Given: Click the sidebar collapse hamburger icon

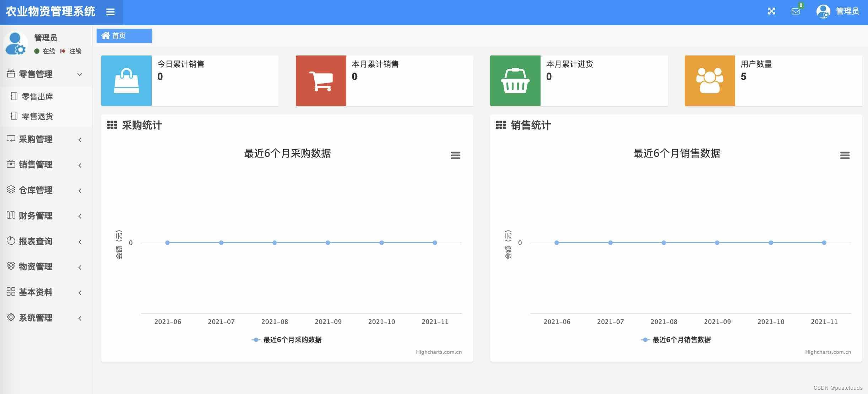Looking at the screenshot, I should pos(110,11).
